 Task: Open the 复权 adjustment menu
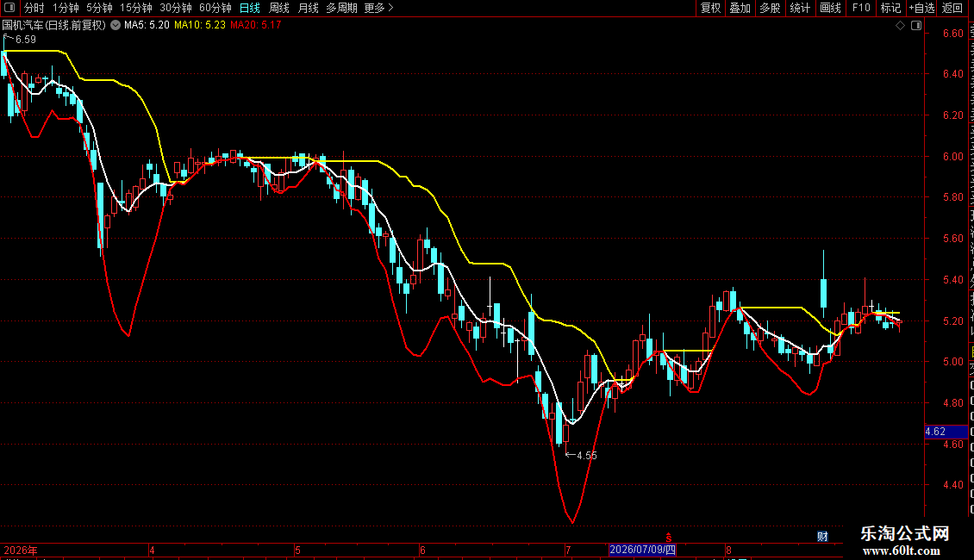[x=710, y=8]
